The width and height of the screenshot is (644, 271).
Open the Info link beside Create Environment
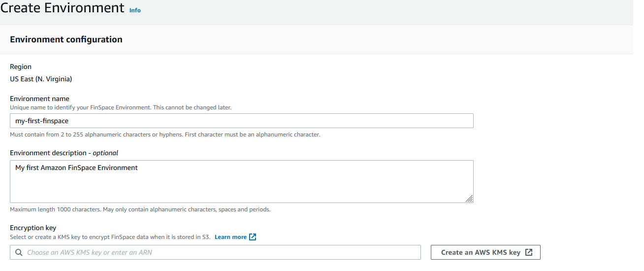click(x=135, y=10)
